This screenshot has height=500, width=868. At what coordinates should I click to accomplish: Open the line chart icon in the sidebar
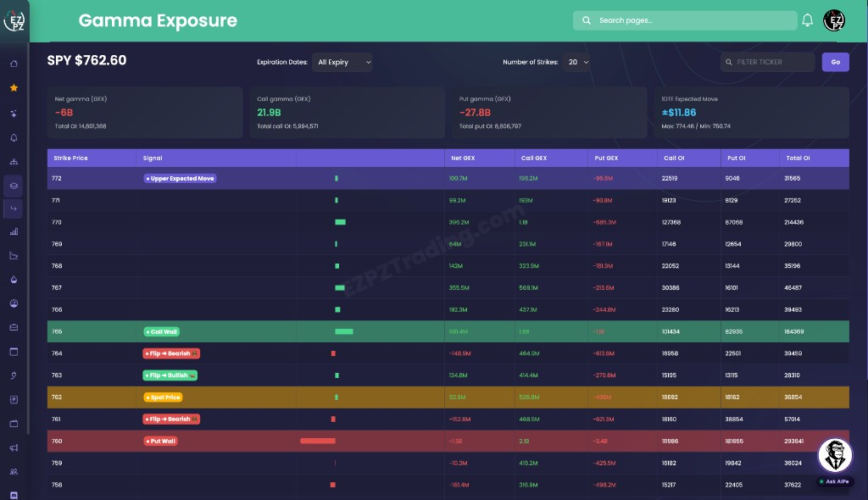14,255
